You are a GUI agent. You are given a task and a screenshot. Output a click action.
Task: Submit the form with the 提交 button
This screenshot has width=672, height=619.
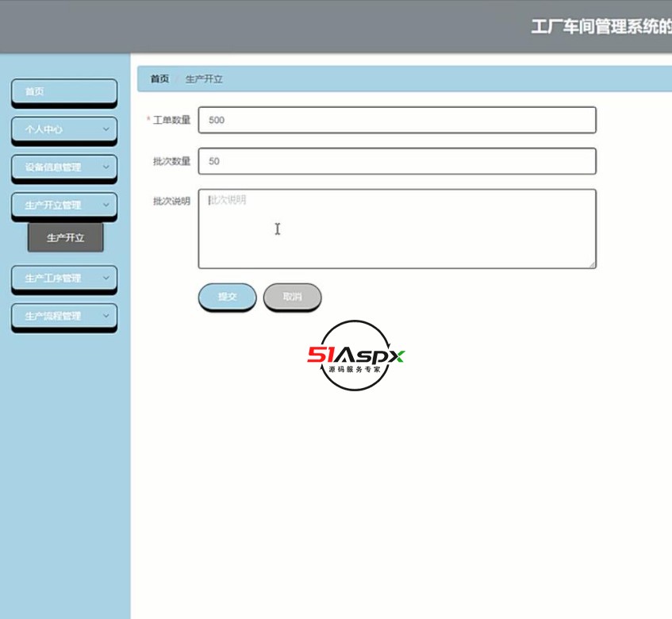[227, 297]
